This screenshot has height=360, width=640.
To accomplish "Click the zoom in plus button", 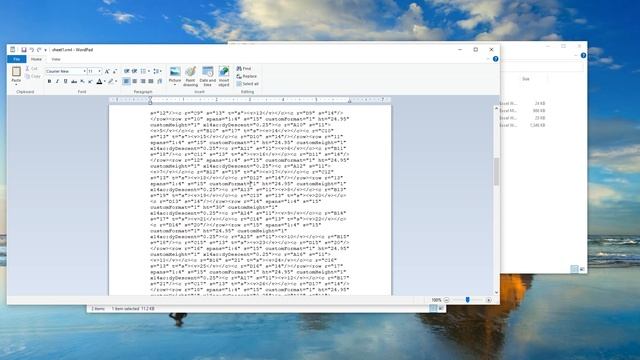I will [x=488, y=300].
